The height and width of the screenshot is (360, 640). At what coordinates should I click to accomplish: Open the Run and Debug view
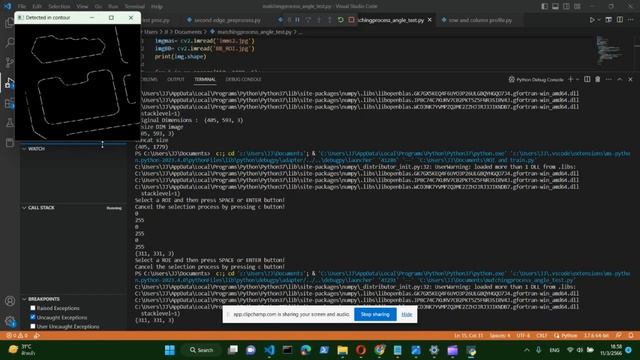coord(9,83)
